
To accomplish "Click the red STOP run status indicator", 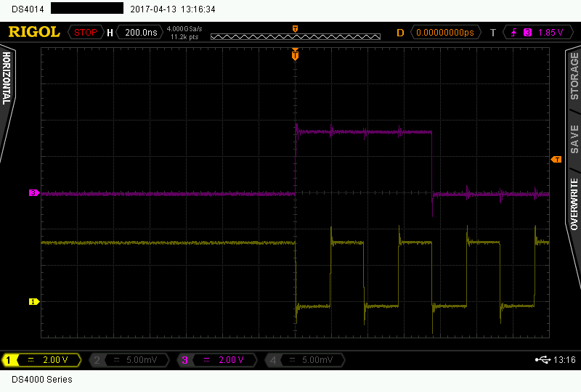I will click(85, 33).
